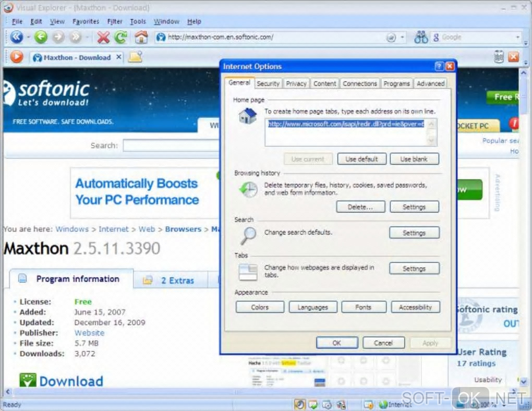The height and width of the screenshot is (411, 532).
Task: Click the Browsers breadcrumb link
Action: coord(183,229)
